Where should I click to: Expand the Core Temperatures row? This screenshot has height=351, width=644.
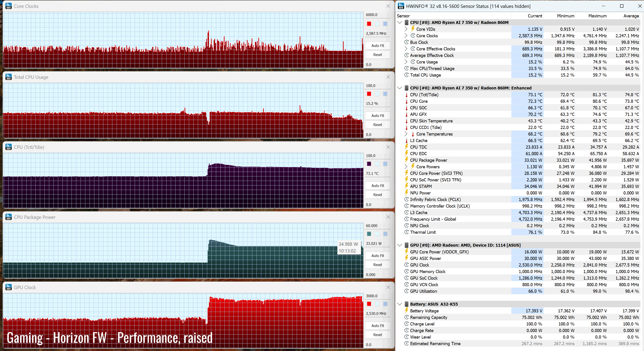(x=406, y=134)
